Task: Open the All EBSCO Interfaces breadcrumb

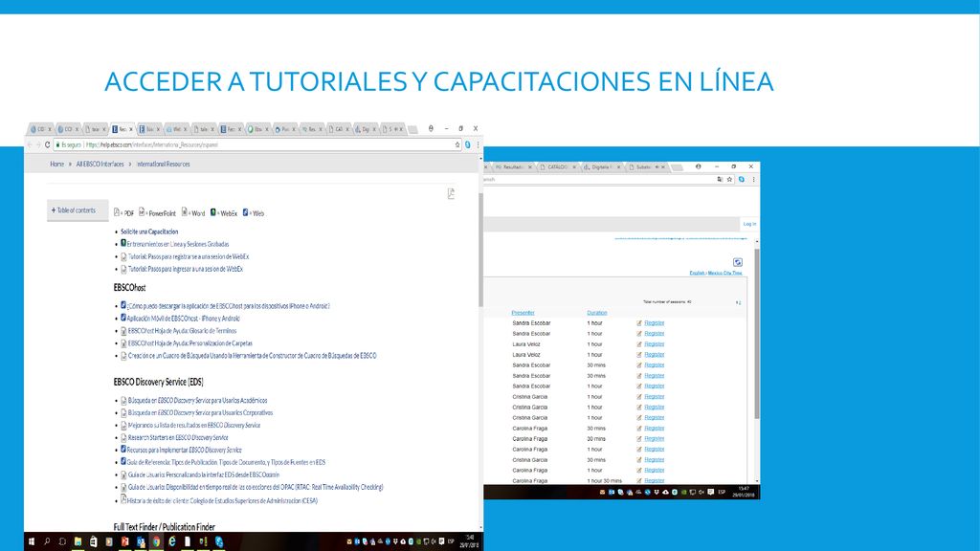Action: click(100, 164)
